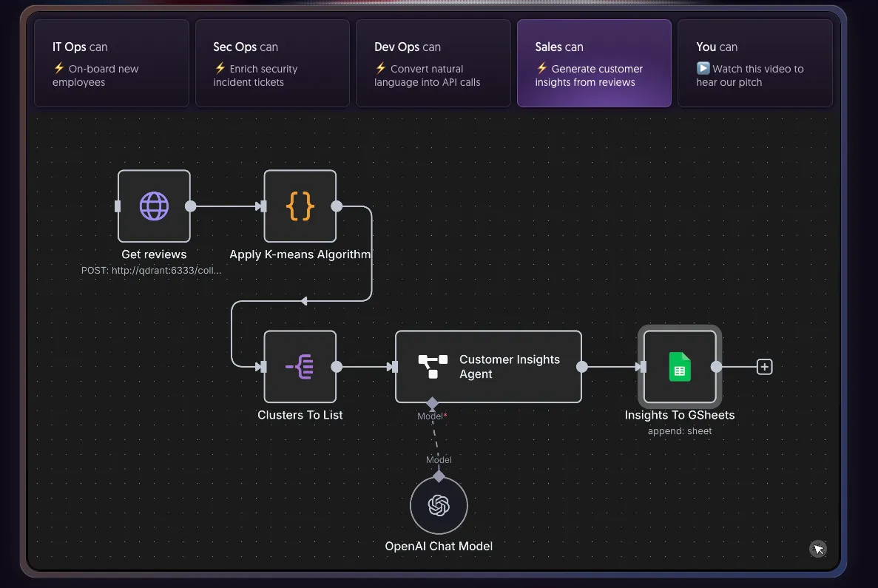The image size is (878, 588).
Task: Select the Insights To GSheets sheets icon
Action: [680, 367]
